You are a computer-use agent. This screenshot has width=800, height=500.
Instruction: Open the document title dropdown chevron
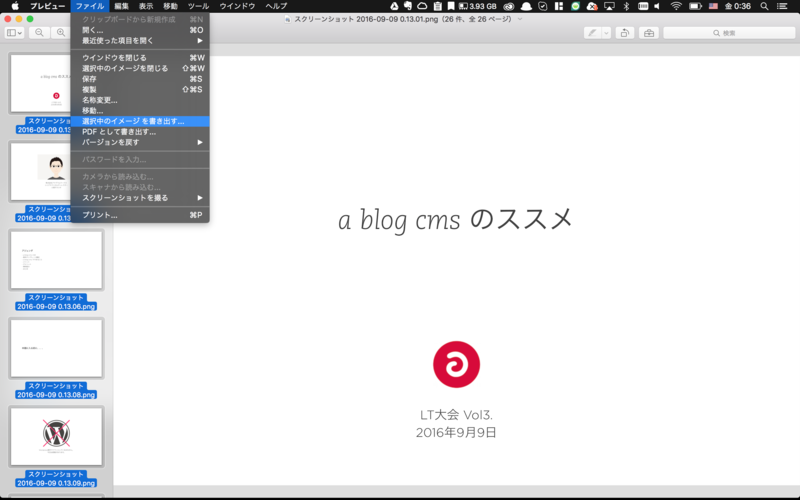[x=520, y=19]
